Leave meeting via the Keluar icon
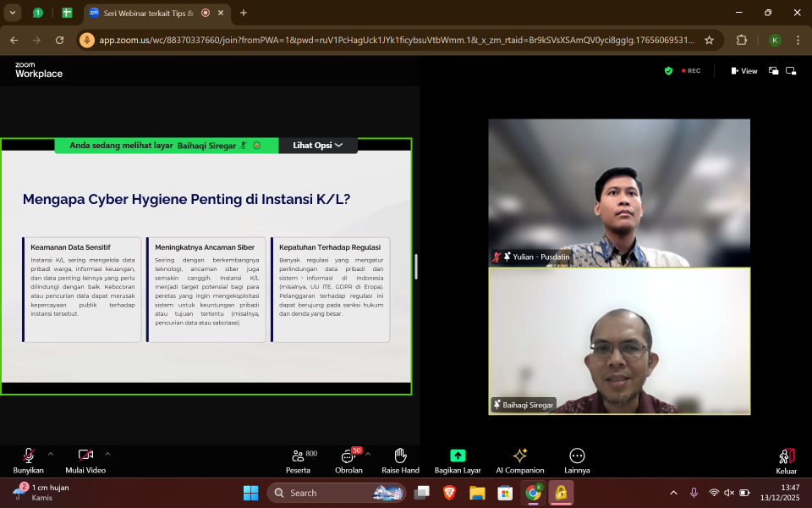The image size is (812, 508). pyautogui.click(x=786, y=456)
